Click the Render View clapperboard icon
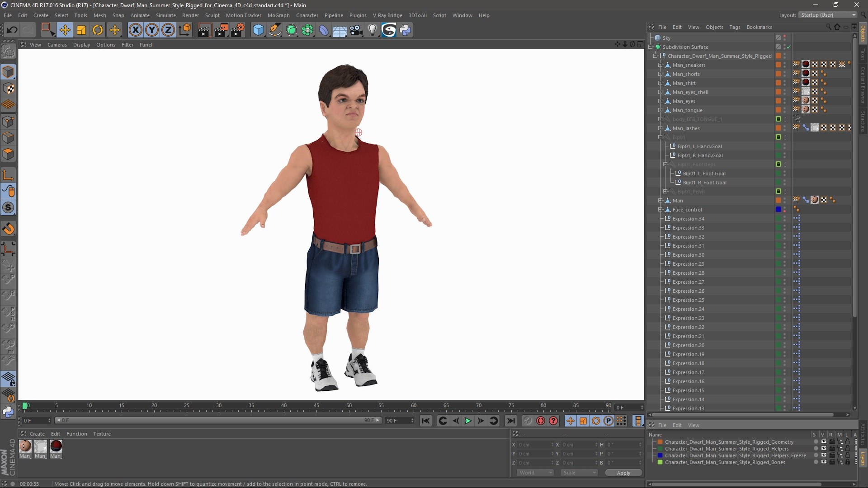This screenshot has height=488, width=868. click(204, 30)
